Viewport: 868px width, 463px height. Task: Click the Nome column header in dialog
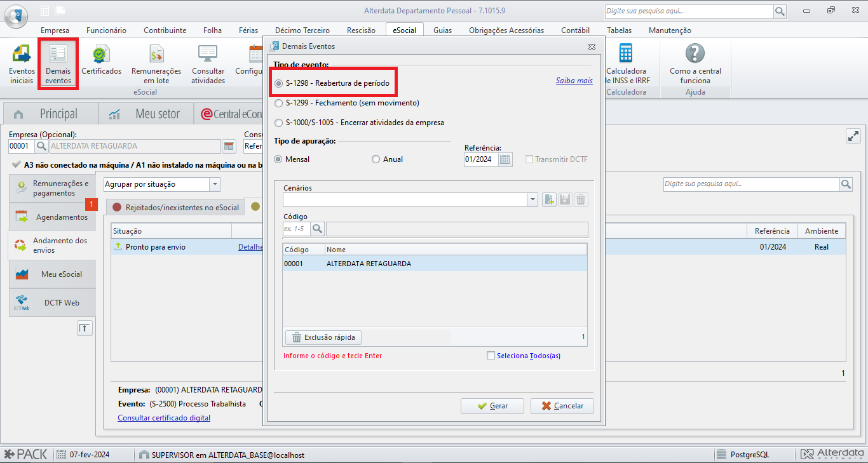456,250
